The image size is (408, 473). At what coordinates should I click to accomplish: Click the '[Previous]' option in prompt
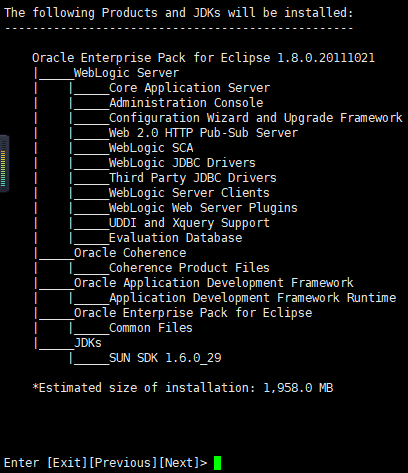123,463
